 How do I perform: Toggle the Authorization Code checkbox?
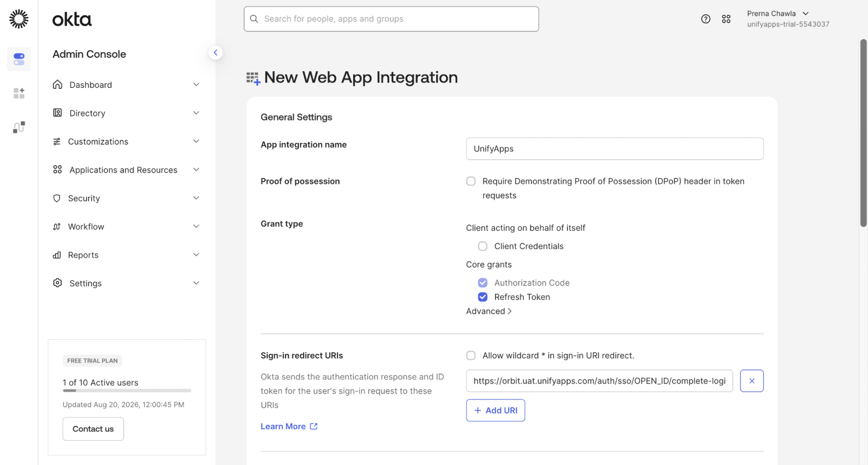pos(483,283)
